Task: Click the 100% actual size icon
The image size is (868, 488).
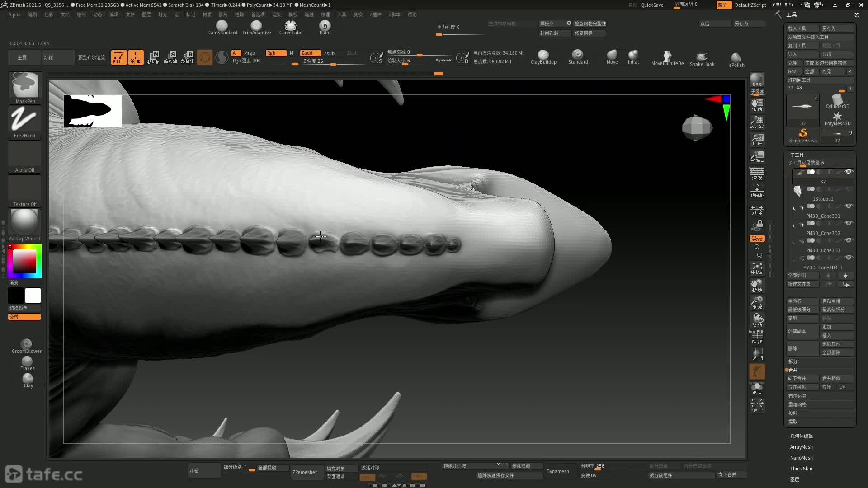Action: coord(757,139)
